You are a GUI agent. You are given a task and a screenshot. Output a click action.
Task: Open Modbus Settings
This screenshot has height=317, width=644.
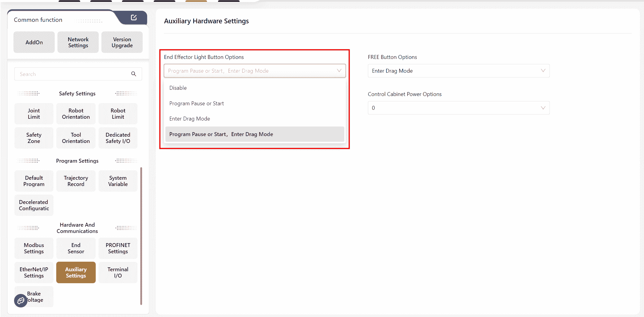pos(34,249)
